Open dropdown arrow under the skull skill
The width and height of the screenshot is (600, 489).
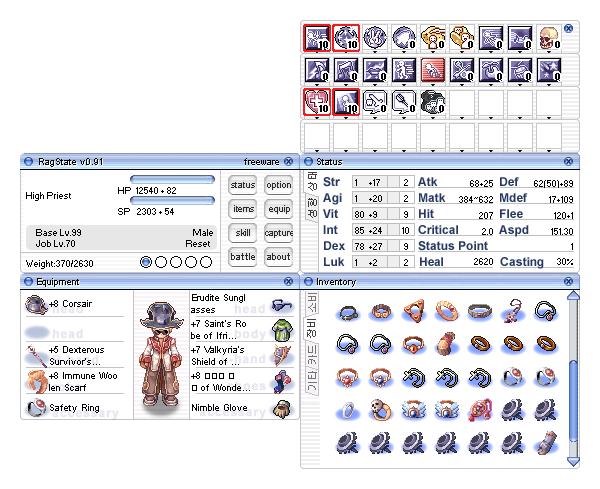pyautogui.click(x=549, y=52)
